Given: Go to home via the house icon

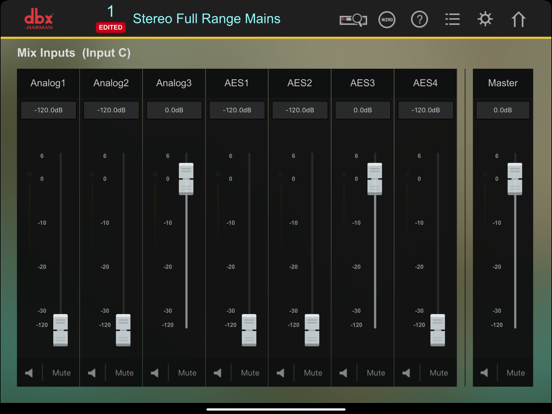Looking at the screenshot, I should tap(518, 19).
